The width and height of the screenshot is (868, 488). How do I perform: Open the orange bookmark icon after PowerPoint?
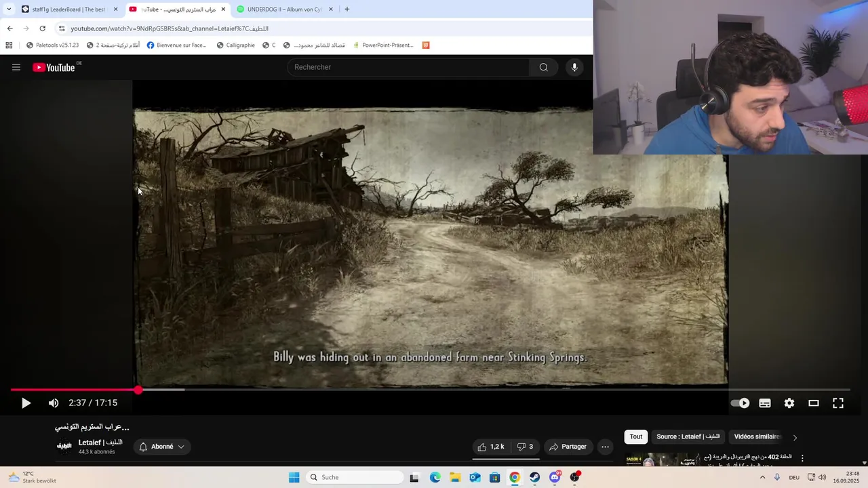tap(426, 45)
